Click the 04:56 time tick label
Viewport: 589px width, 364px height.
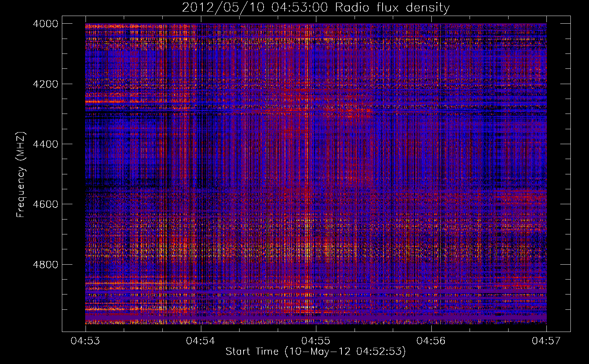point(431,341)
